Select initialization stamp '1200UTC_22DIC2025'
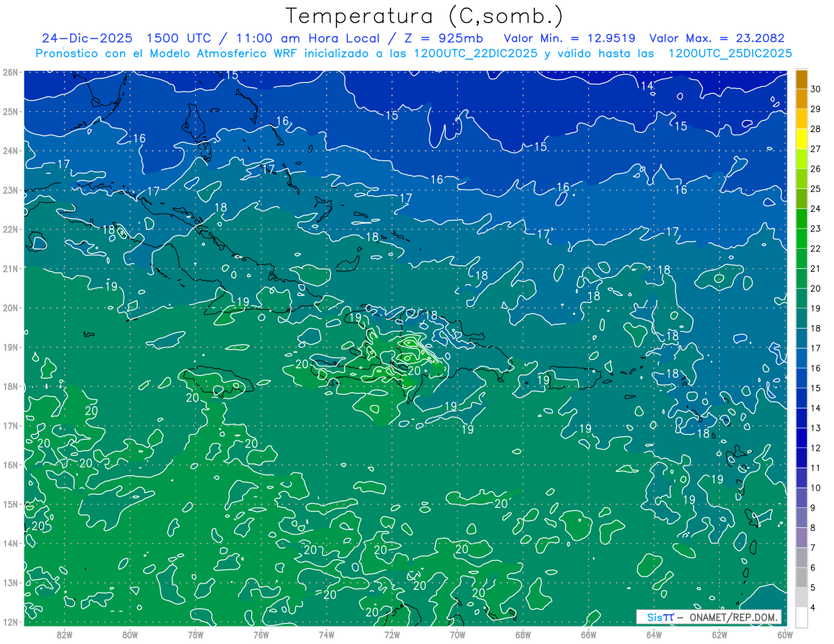Viewport: 834px width, 644px height. pyautogui.click(x=475, y=53)
